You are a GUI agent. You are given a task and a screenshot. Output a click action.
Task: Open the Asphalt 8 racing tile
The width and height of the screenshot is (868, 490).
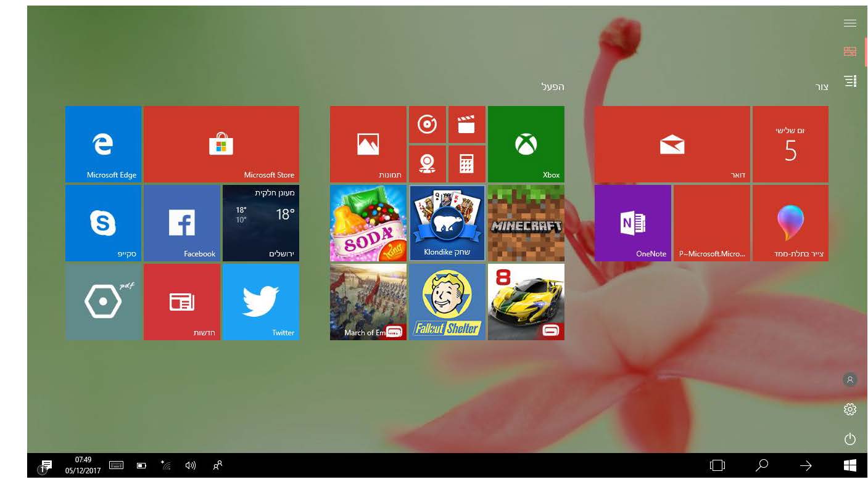tap(526, 302)
